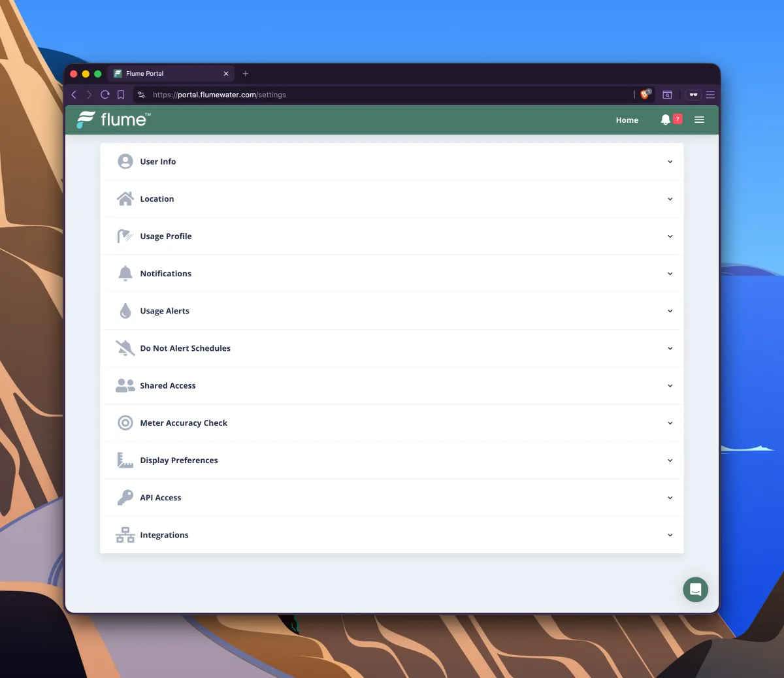Expand the Do Not Alert Schedules chevron
Image resolution: width=784 pixels, height=678 pixels.
click(670, 348)
